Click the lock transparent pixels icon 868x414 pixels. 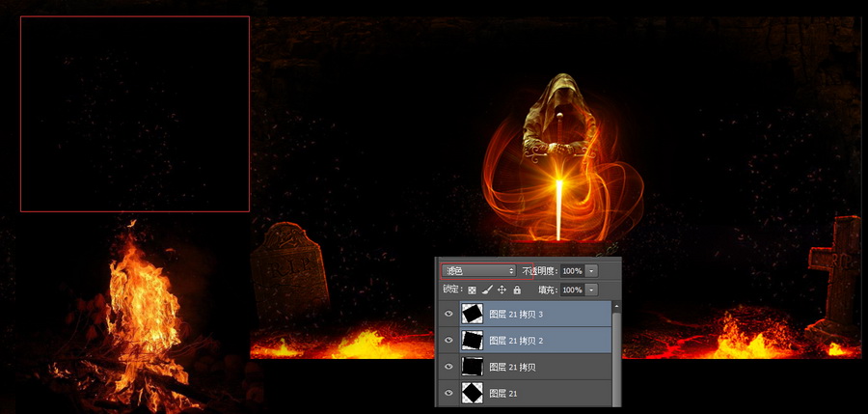click(x=472, y=290)
